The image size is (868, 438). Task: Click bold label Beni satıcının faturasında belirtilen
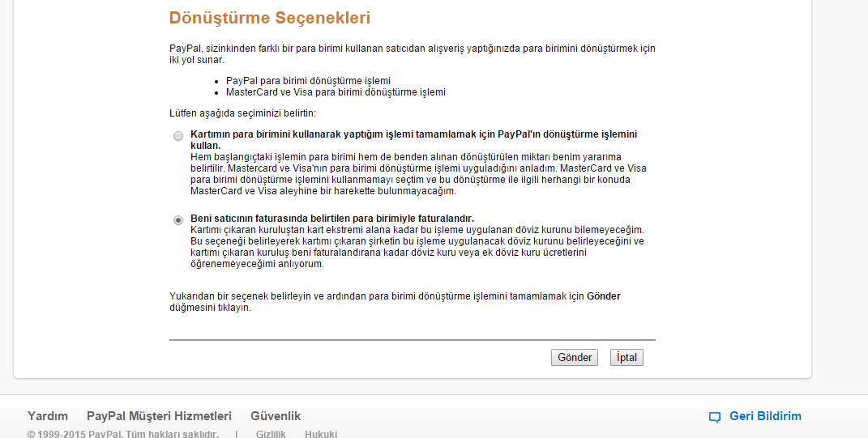pyautogui.click(x=332, y=219)
